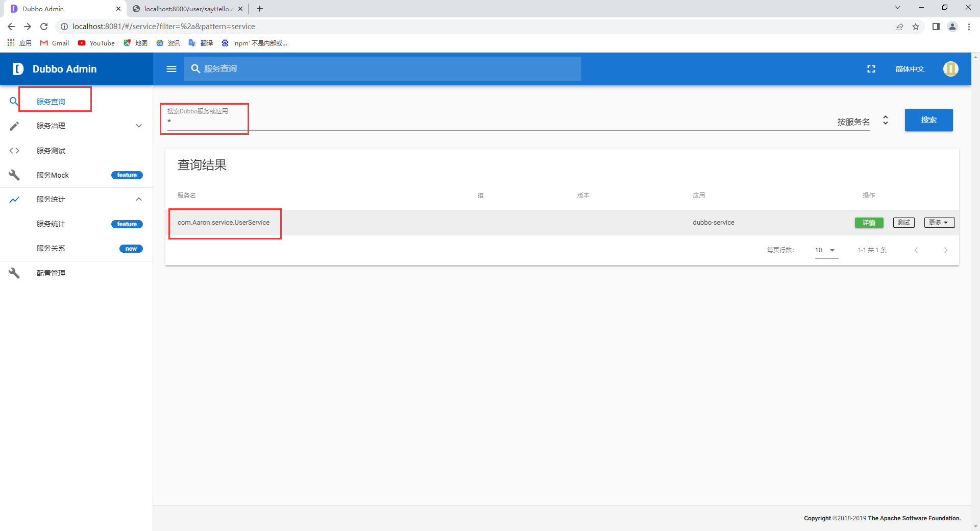Switch language via 简体中文 selector

coord(910,69)
